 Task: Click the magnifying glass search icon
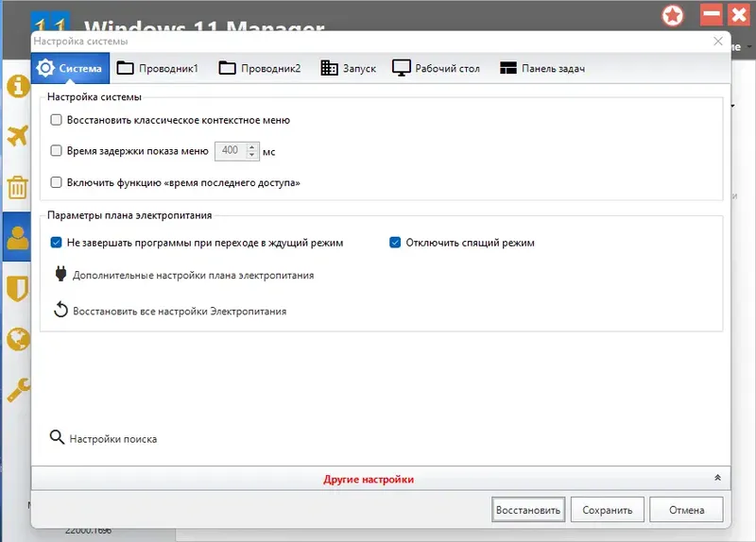tap(57, 437)
